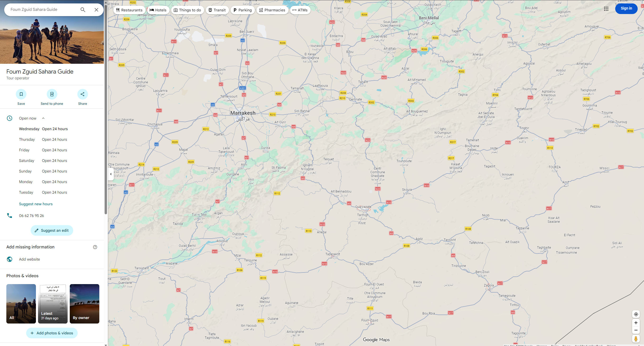Click the Sign in button
Image resolution: width=644 pixels, height=346 pixels.
point(626,8)
